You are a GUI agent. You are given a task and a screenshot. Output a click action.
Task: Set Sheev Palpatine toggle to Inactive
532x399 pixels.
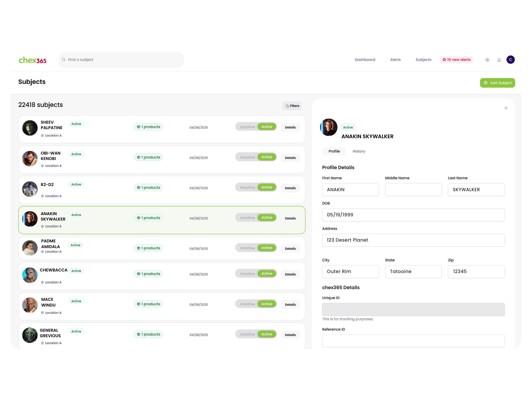pos(247,127)
